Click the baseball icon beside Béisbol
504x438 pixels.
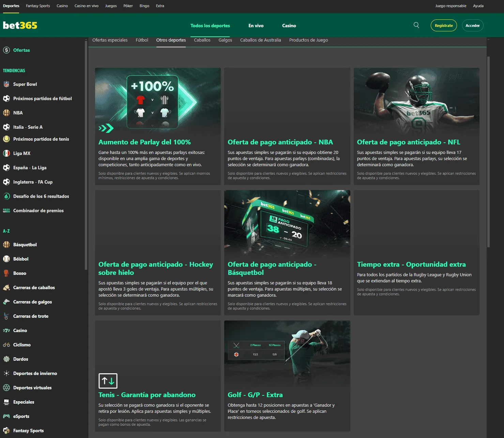[6, 259]
